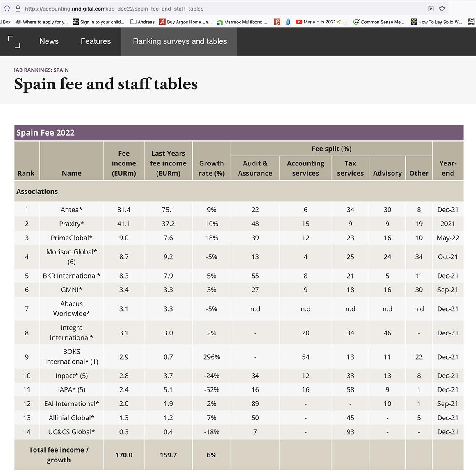Screen dimensions: 476x471
Task: Select the 'Abacus Worldwide*' cell
Action: 72,309
